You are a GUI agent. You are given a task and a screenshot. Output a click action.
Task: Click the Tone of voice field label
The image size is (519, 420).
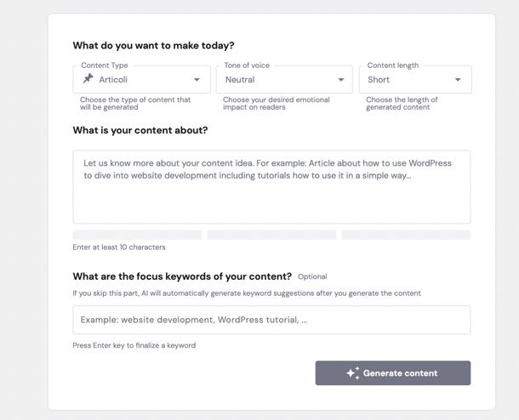247,65
